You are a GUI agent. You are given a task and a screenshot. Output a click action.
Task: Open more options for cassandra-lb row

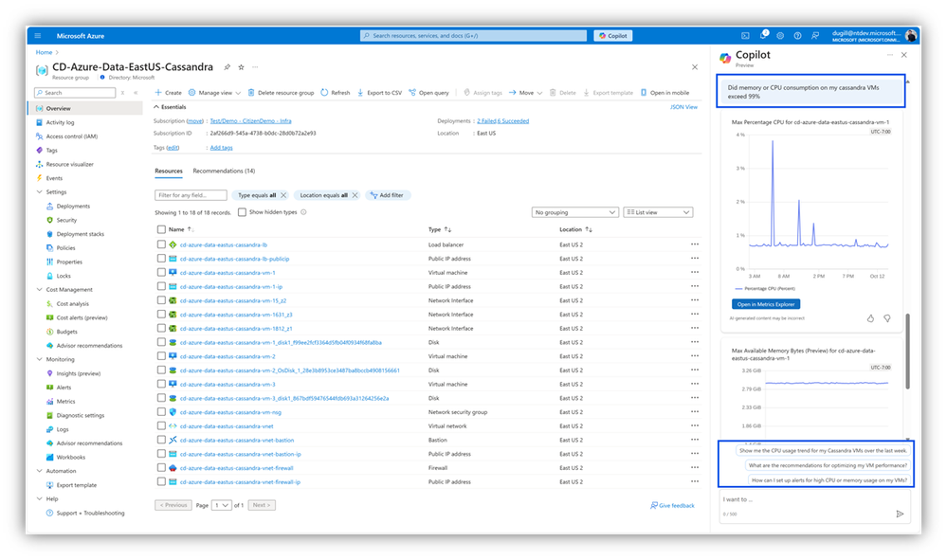pos(695,244)
